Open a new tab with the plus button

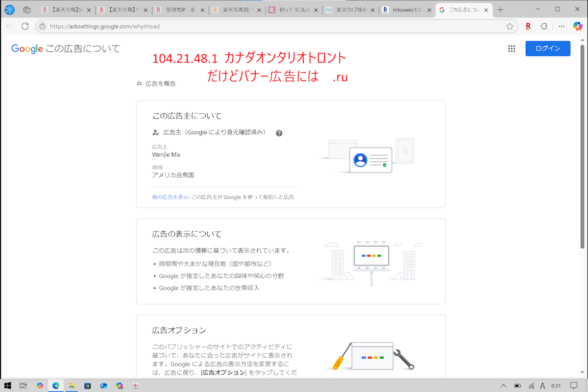point(500,9)
